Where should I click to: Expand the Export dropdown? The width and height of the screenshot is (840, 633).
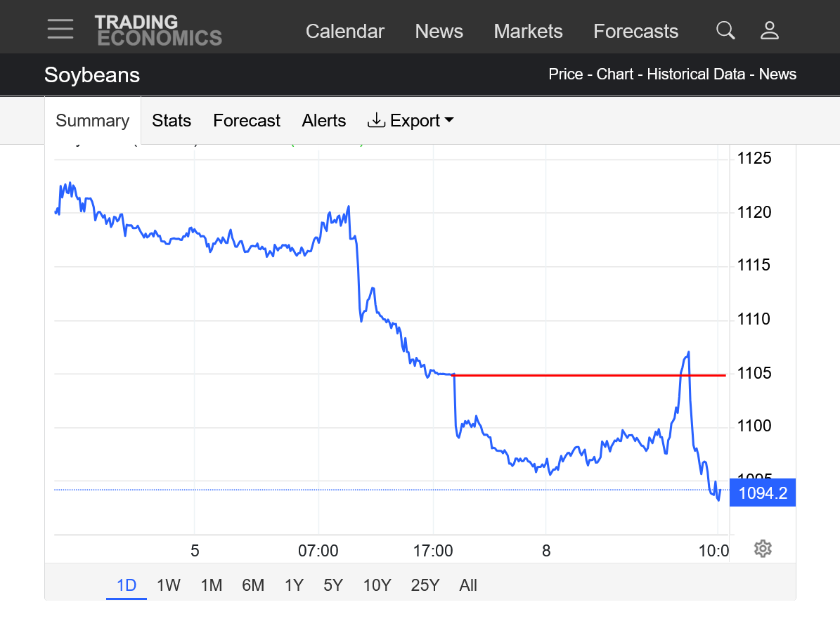pyautogui.click(x=411, y=121)
